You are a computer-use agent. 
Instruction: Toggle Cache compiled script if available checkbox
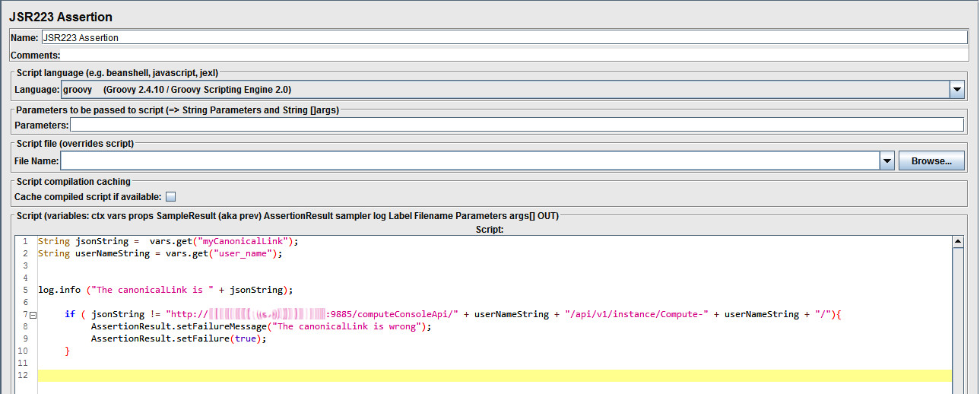(170, 197)
